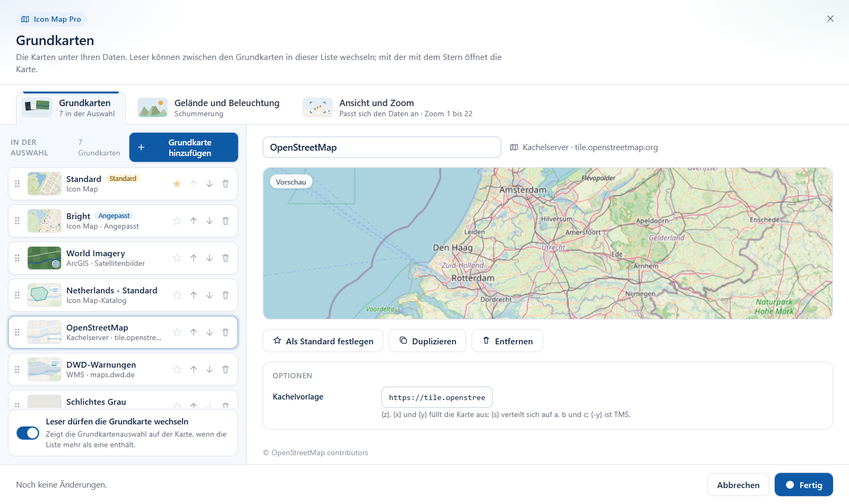Delete the Bright basemap with trash icon
849x504 pixels.
[x=226, y=221]
